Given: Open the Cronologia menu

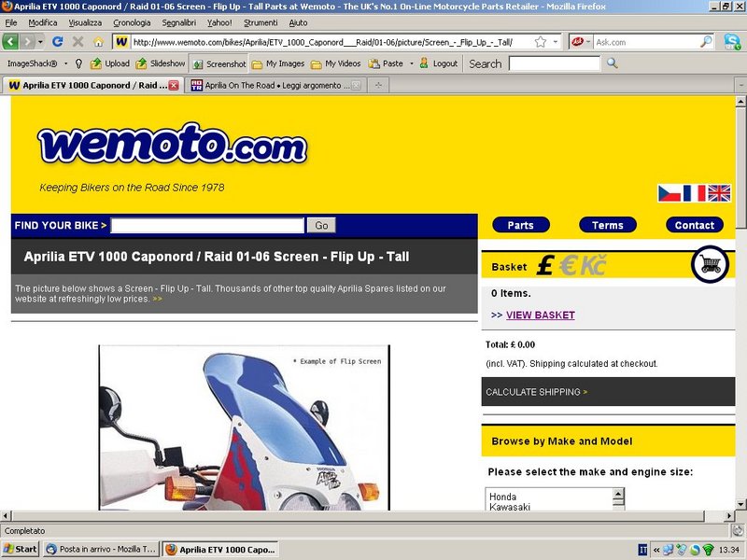Looking at the screenshot, I should (x=132, y=22).
